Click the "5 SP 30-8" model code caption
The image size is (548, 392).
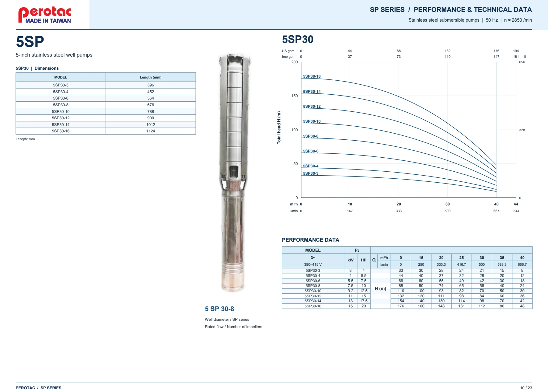click(219, 309)
